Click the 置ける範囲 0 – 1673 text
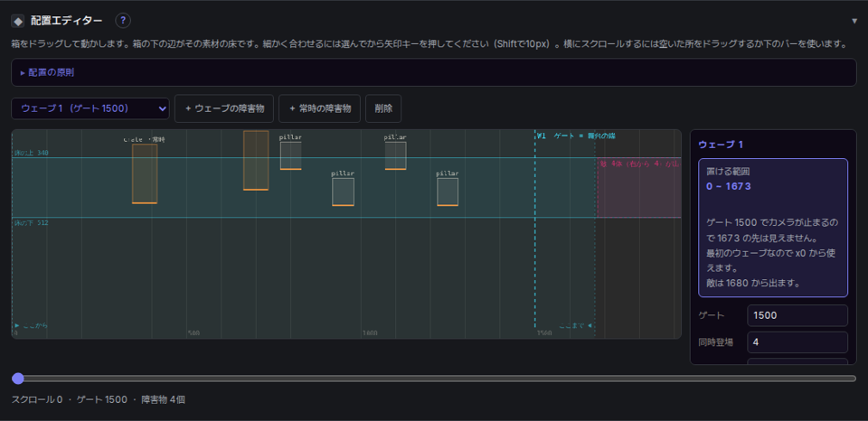 pyautogui.click(x=729, y=180)
